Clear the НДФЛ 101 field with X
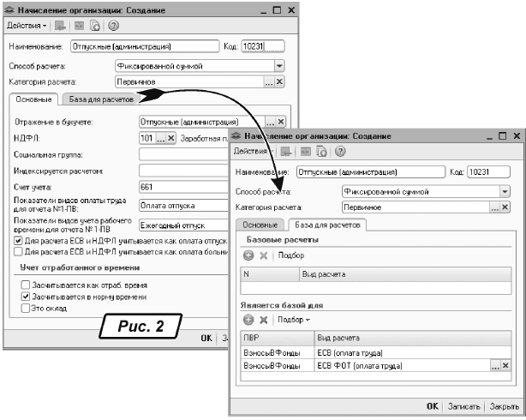The height and width of the screenshot is (420, 526). point(170,138)
